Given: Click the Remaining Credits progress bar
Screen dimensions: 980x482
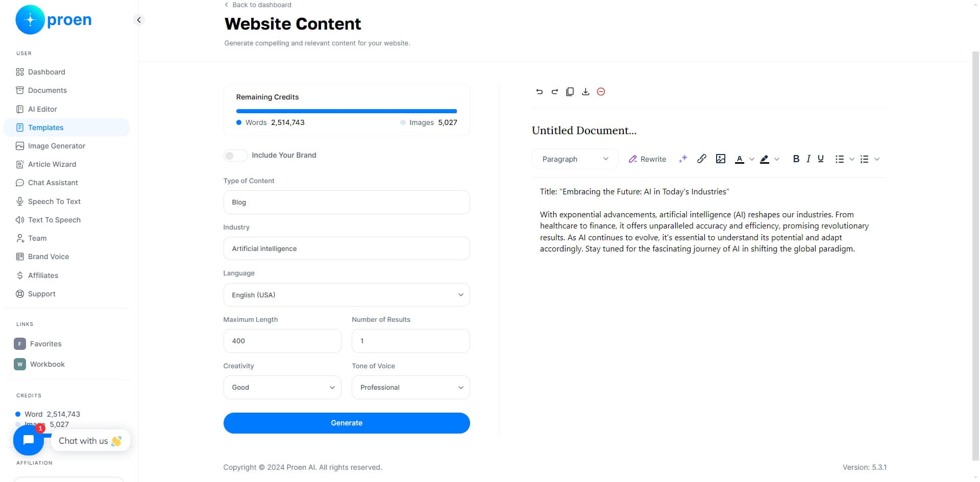Looking at the screenshot, I should [x=347, y=111].
